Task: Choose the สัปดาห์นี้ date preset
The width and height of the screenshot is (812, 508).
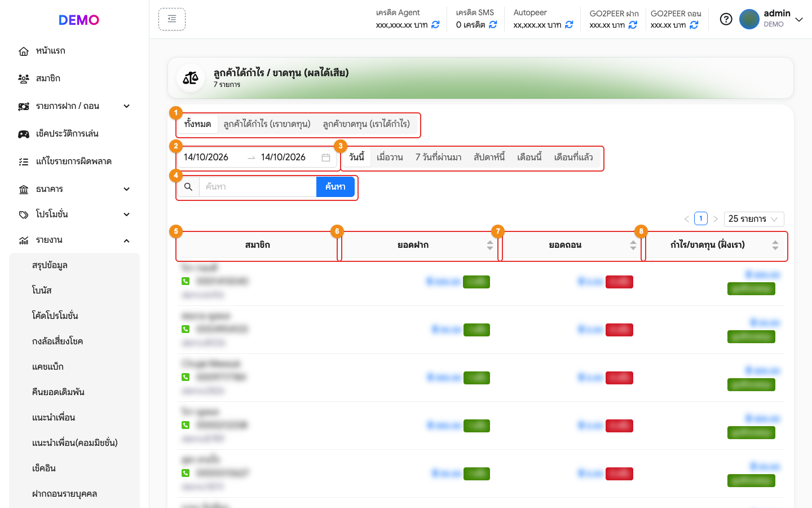Action: [x=489, y=157]
